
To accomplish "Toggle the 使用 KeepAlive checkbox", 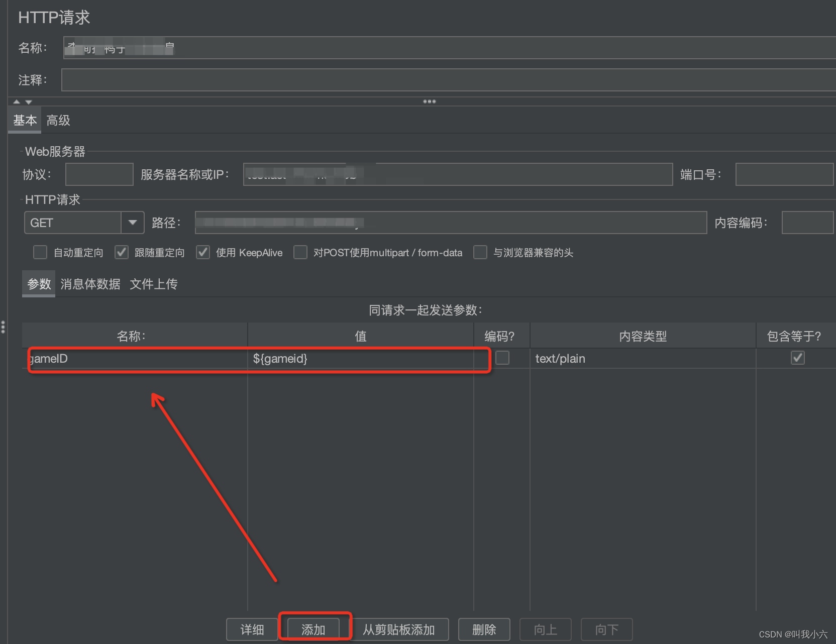I will tap(203, 252).
